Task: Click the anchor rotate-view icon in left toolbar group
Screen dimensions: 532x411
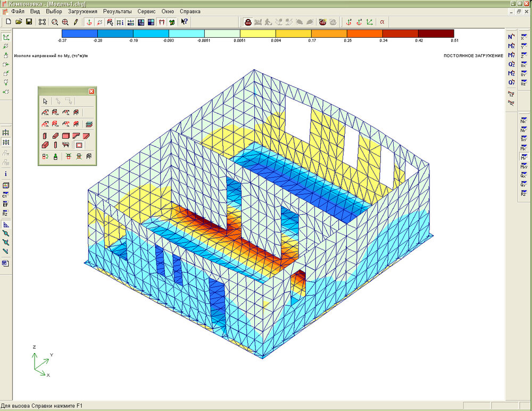Action: coord(89,22)
